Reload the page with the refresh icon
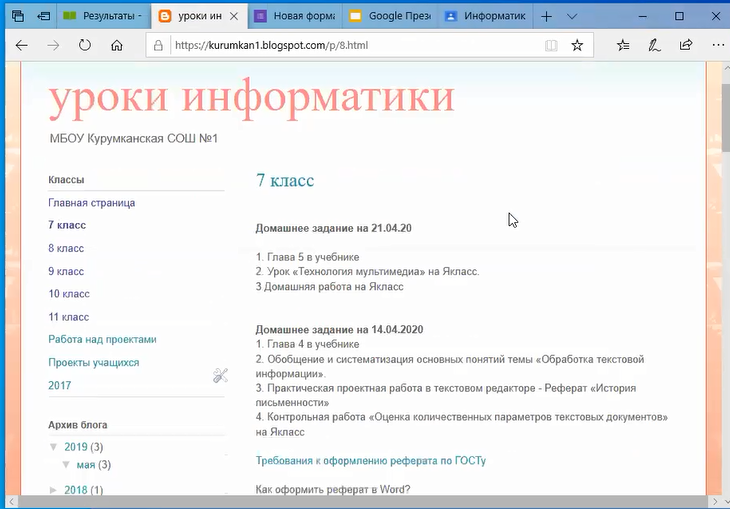The height and width of the screenshot is (509, 730). (x=85, y=45)
